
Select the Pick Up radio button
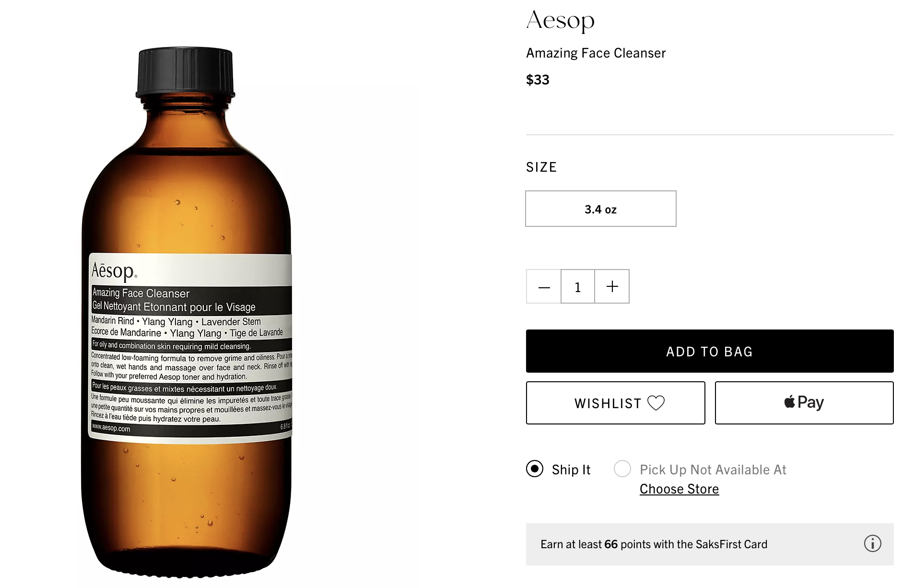622,469
